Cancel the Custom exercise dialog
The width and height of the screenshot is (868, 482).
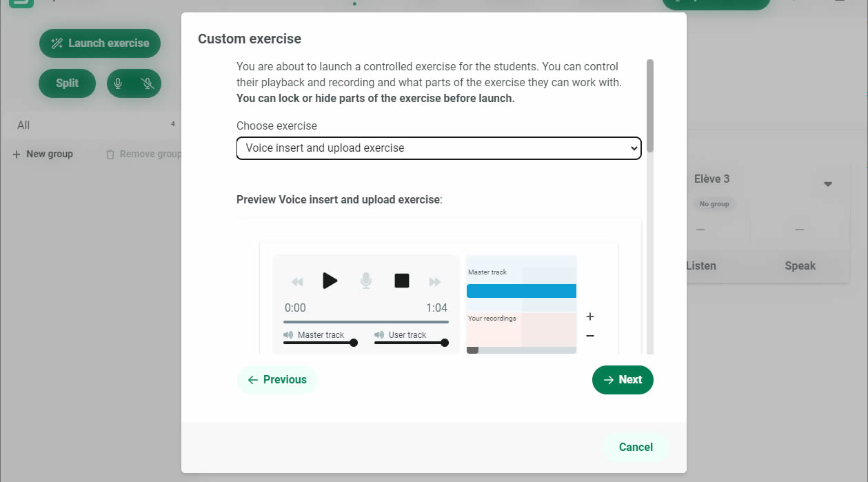(635, 447)
